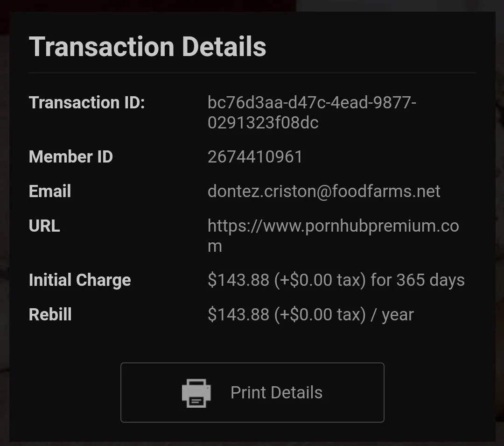Screen dimensions: 504x446
Task: Select the transaction ID starting with bc76d3aa
Action: pos(312,112)
